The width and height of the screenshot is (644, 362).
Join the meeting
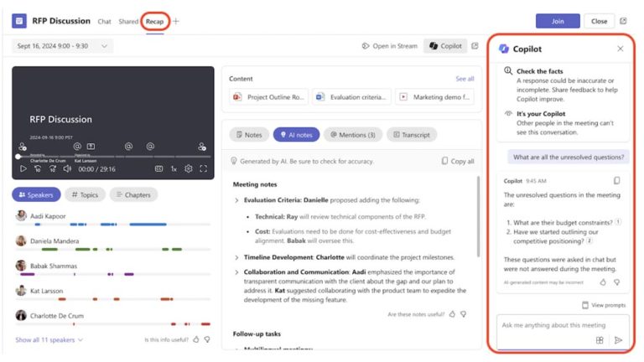point(558,21)
